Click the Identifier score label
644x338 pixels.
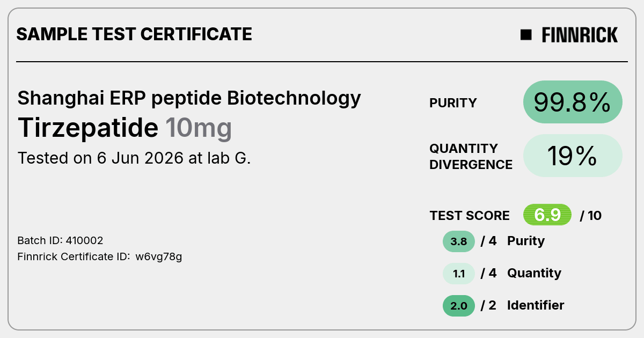tap(536, 305)
